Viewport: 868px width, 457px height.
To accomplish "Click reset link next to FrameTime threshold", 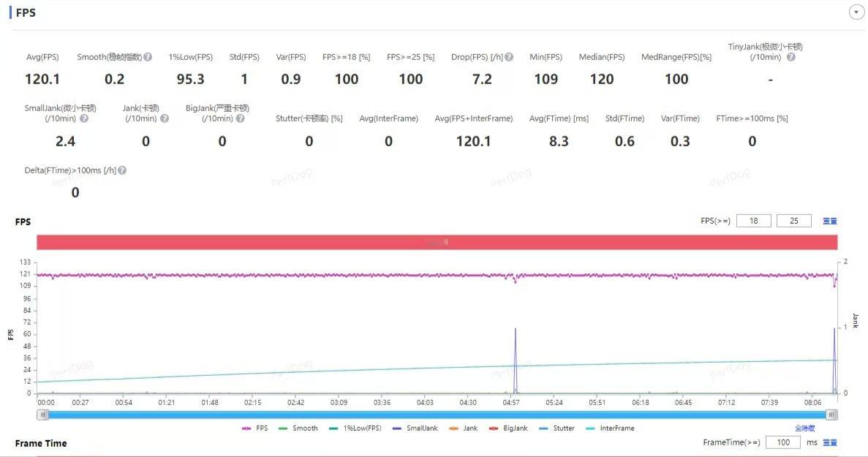I will tap(830, 442).
